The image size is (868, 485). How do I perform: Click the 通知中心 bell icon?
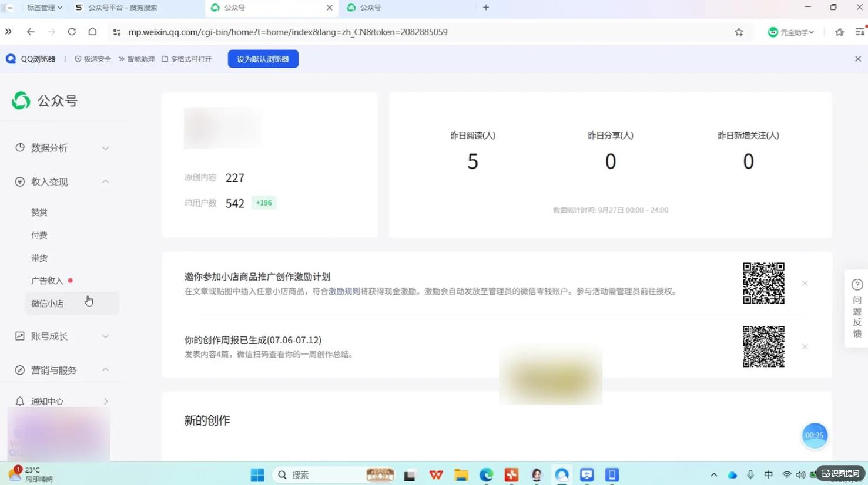click(20, 401)
